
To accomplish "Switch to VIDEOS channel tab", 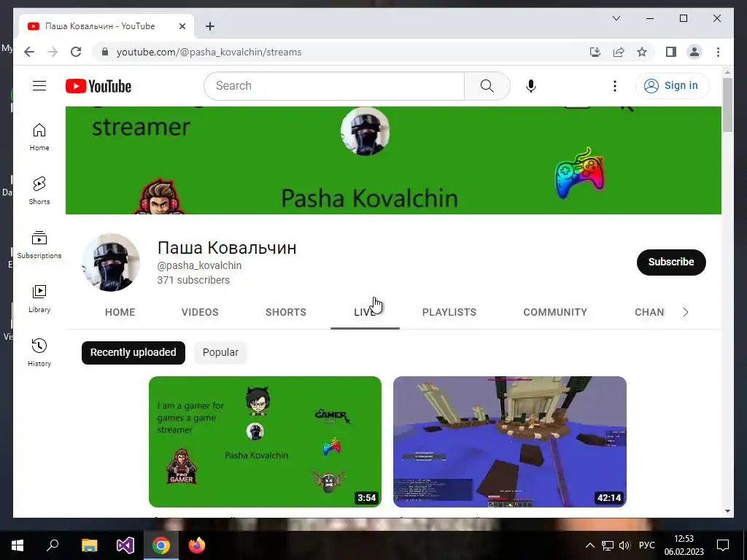I will tap(200, 312).
